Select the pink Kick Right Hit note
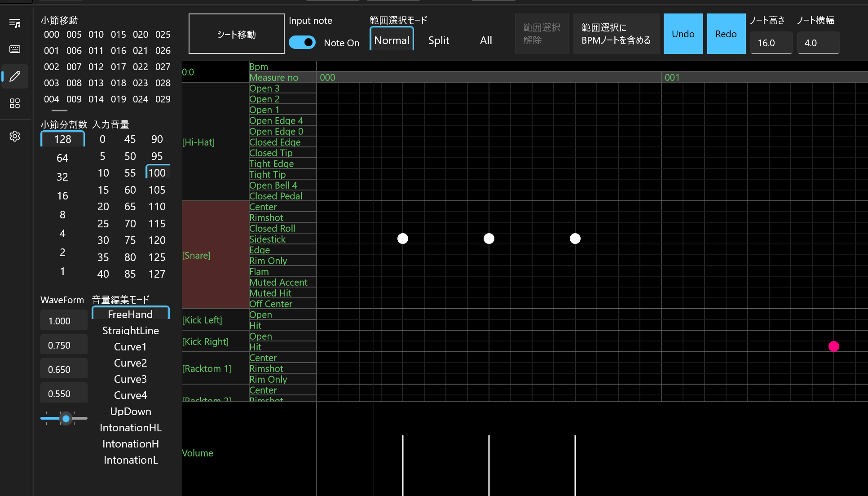Screen dimensions: 868x496 pos(834,346)
